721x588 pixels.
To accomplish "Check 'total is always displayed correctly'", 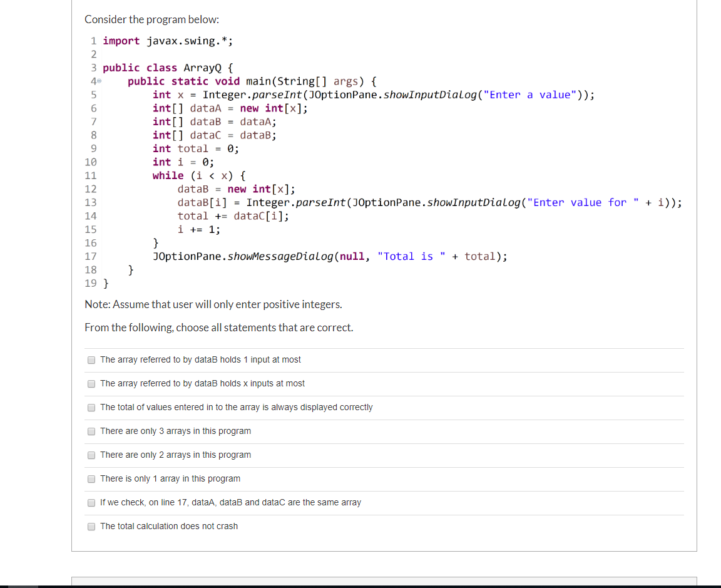I will pos(91,407).
